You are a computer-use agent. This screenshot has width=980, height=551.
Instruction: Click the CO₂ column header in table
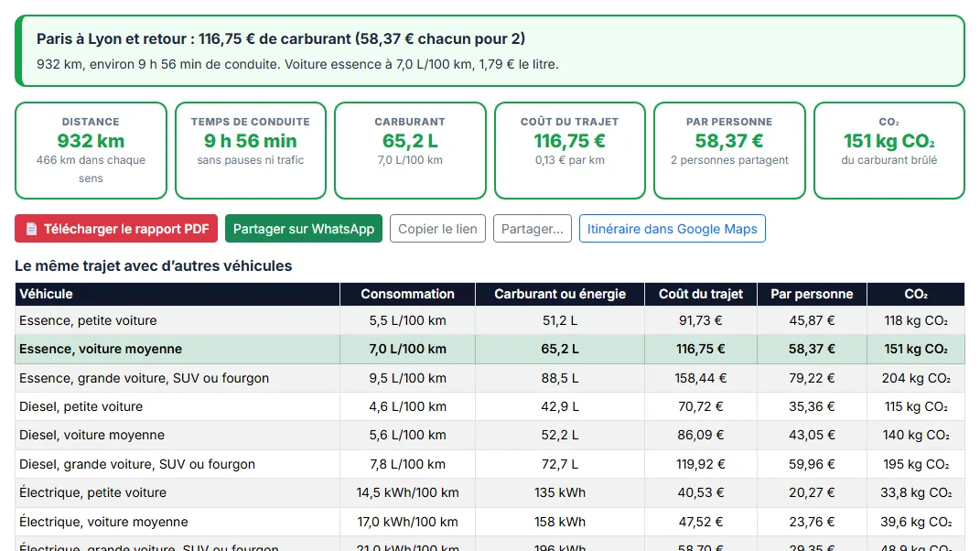pos(916,294)
